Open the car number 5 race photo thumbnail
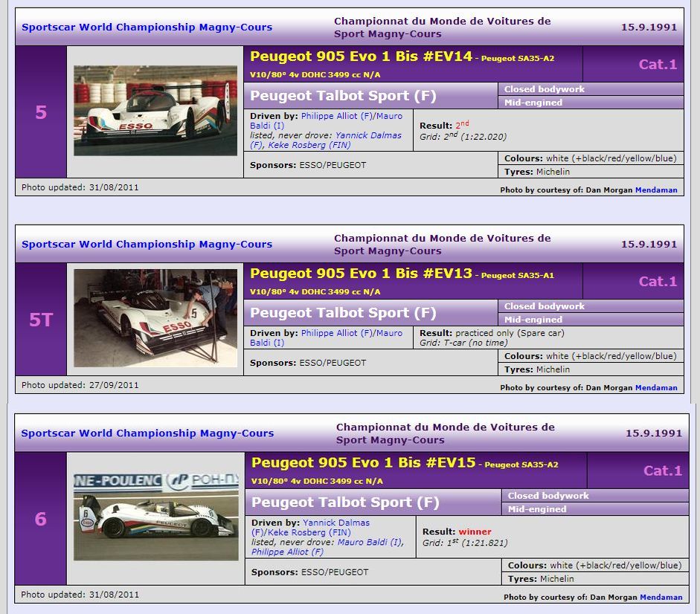The width and height of the screenshot is (700, 614). [x=155, y=111]
